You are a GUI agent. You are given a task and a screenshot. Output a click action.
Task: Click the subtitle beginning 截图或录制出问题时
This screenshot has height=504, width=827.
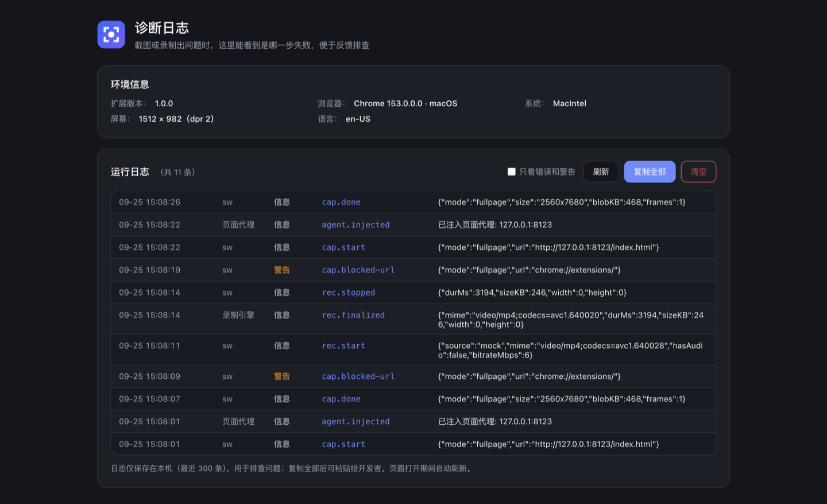252,45
